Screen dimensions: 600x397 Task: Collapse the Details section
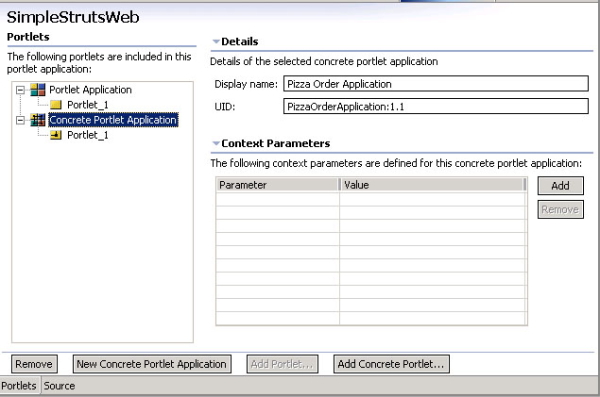pyautogui.click(x=216, y=41)
